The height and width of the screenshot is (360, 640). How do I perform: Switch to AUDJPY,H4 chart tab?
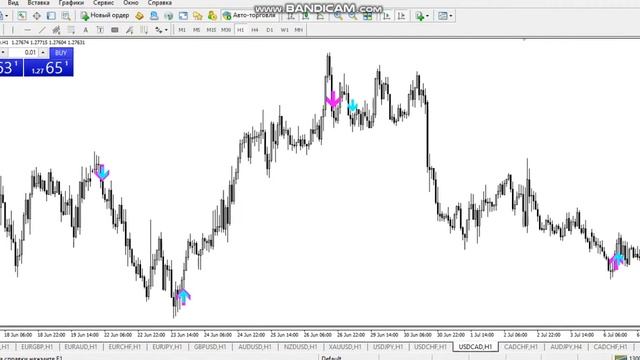click(x=566, y=347)
